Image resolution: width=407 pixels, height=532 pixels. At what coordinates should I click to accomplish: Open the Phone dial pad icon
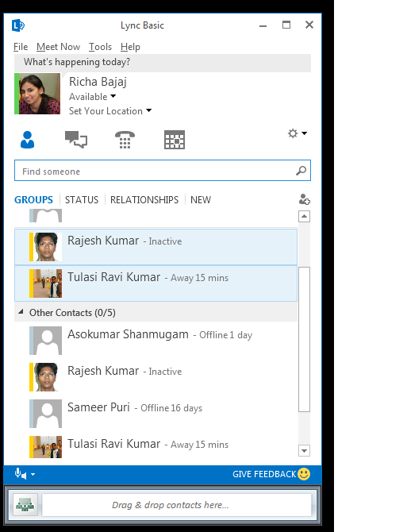(x=125, y=140)
